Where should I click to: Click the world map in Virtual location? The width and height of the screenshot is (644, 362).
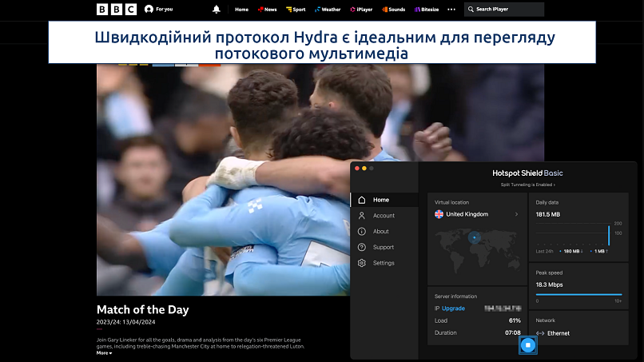(476, 249)
